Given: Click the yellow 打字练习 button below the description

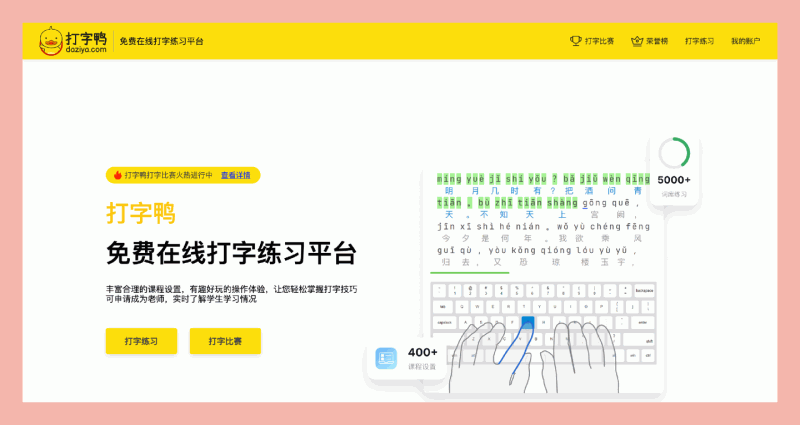Looking at the screenshot, I should click(141, 341).
